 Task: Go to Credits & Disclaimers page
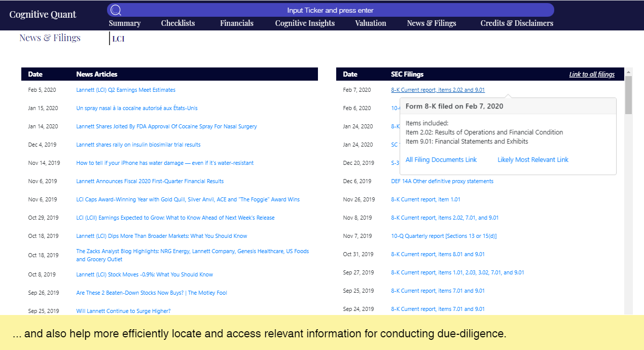click(x=516, y=23)
